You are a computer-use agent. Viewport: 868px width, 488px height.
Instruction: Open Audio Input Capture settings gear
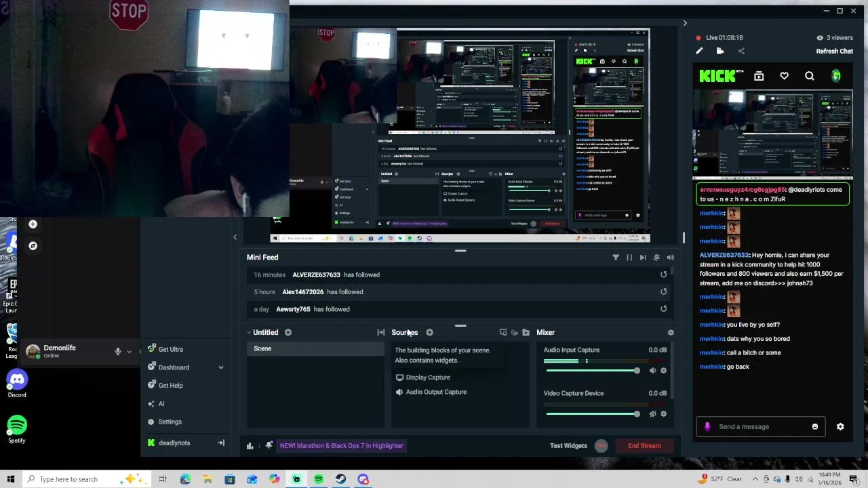click(x=663, y=370)
